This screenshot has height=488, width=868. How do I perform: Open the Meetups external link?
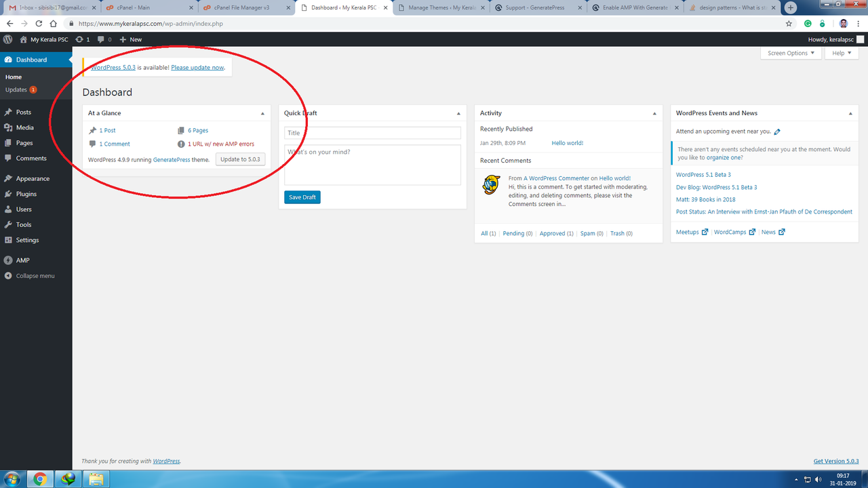pyautogui.click(x=692, y=232)
